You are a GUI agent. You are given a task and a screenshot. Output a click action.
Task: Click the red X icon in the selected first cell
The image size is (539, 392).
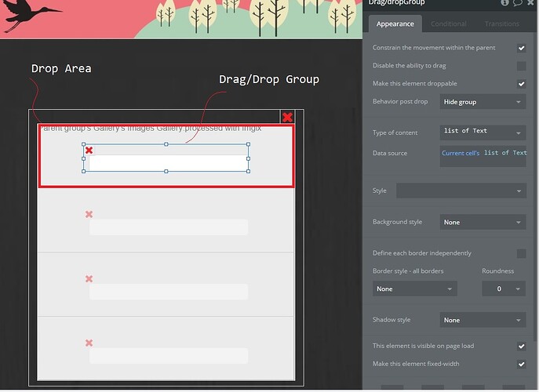click(x=89, y=150)
